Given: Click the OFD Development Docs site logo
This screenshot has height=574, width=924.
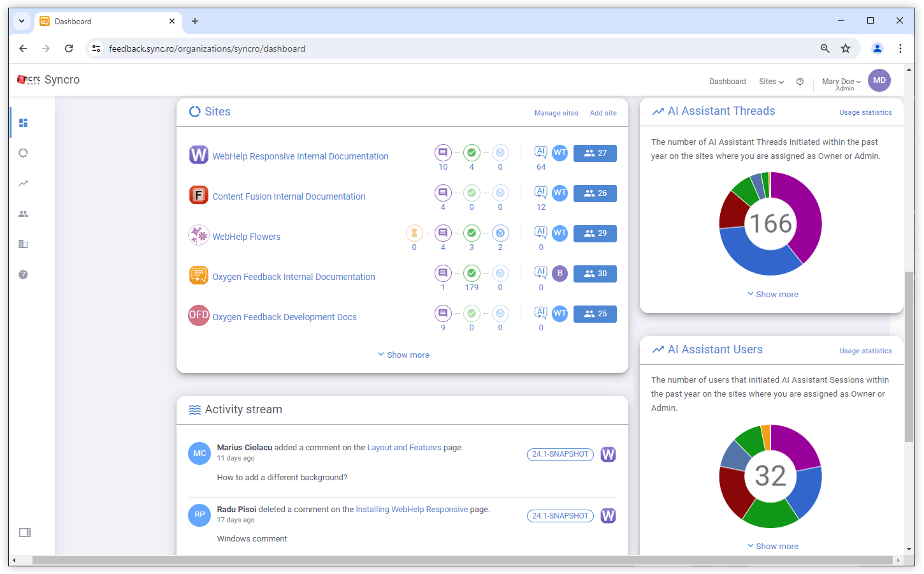Looking at the screenshot, I should pyautogui.click(x=199, y=315).
